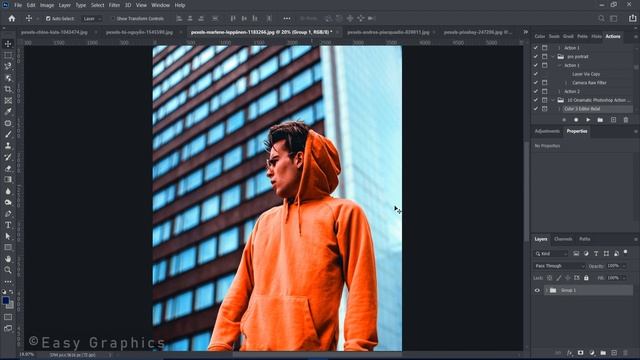Image resolution: width=640 pixels, height=360 pixels.
Task: Select the Gradient tool
Action: click(8, 180)
